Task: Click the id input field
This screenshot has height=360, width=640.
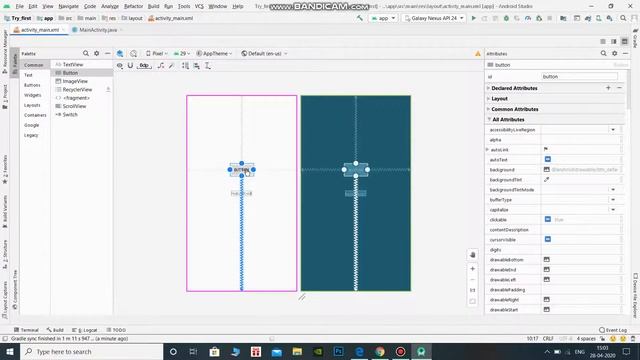Action: [x=580, y=77]
